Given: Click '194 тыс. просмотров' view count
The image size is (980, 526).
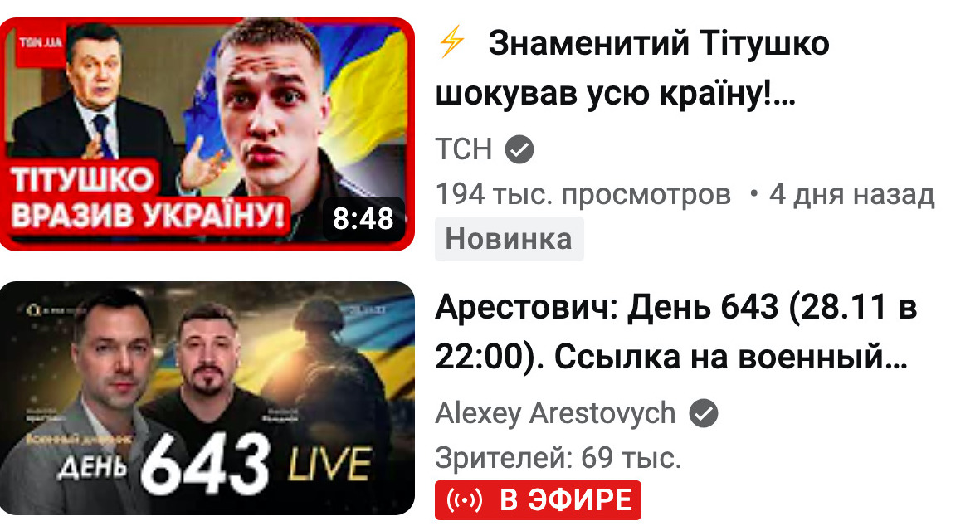Looking at the screenshot, I should pos(583,194).
